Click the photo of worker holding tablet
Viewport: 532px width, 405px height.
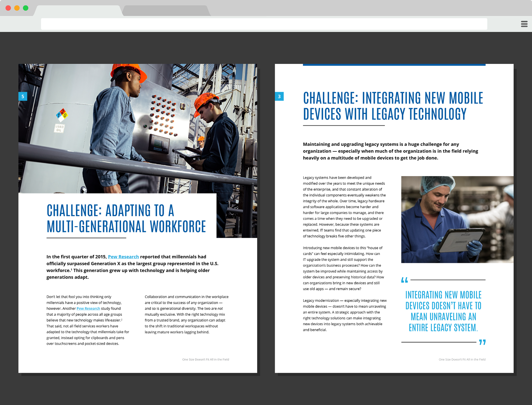pos(457,220)
